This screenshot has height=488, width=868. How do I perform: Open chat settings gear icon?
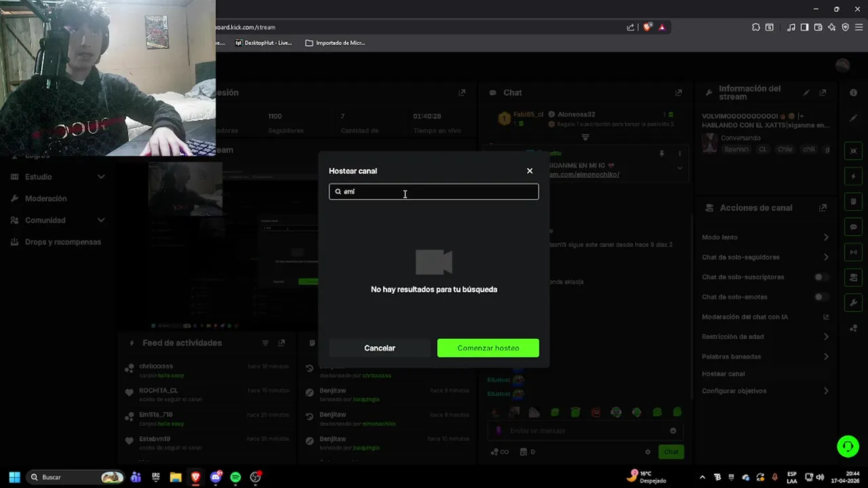[x=648, y=452]
